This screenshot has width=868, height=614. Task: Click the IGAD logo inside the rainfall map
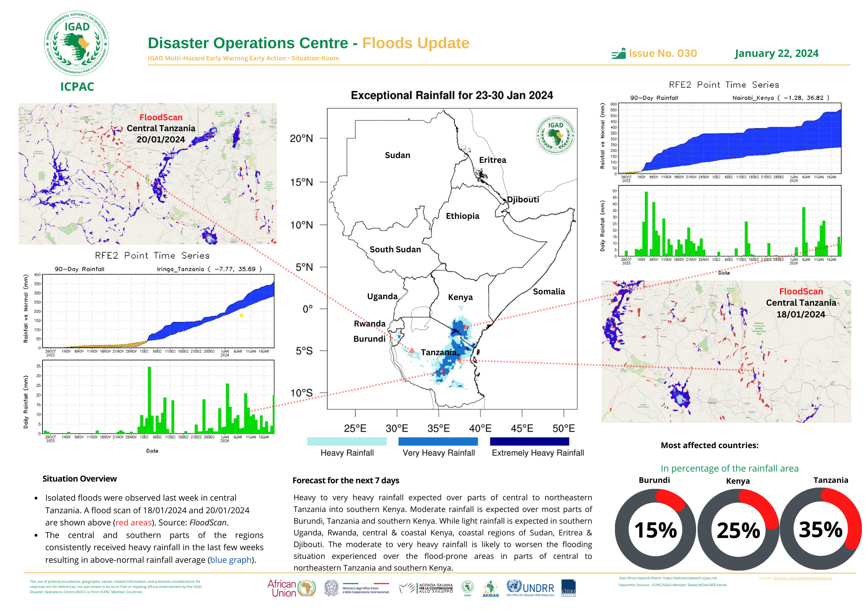point(556,135)
